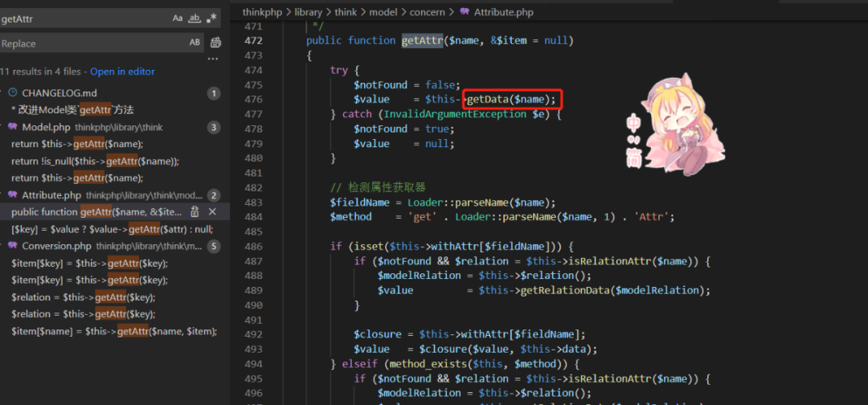Click $fieldName variable on line 483
This screenshot has height=405, width=868.
[360, 202]
